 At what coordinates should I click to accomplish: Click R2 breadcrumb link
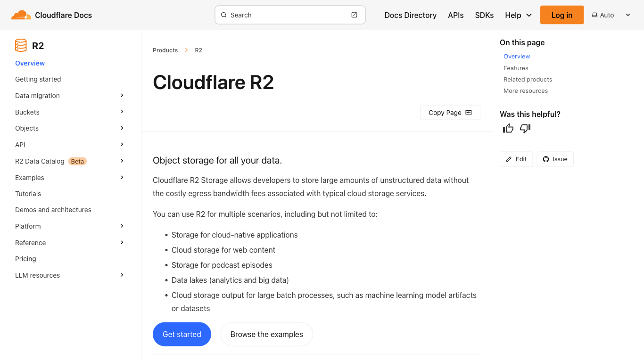[198, 50]
